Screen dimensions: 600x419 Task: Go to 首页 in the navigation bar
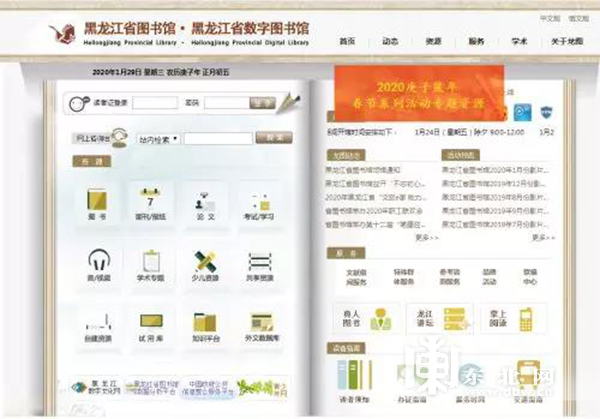(347, 41)
